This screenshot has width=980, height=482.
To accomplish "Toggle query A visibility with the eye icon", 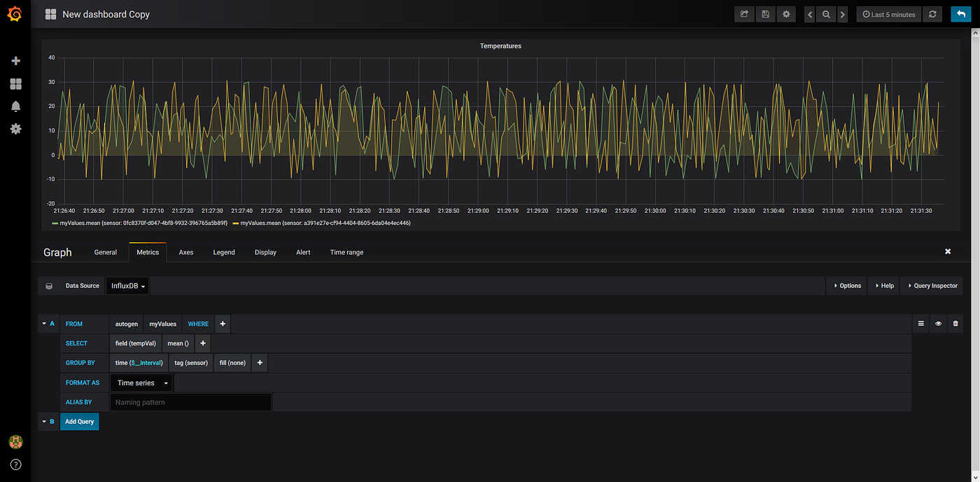I will (x=938, y=323).
